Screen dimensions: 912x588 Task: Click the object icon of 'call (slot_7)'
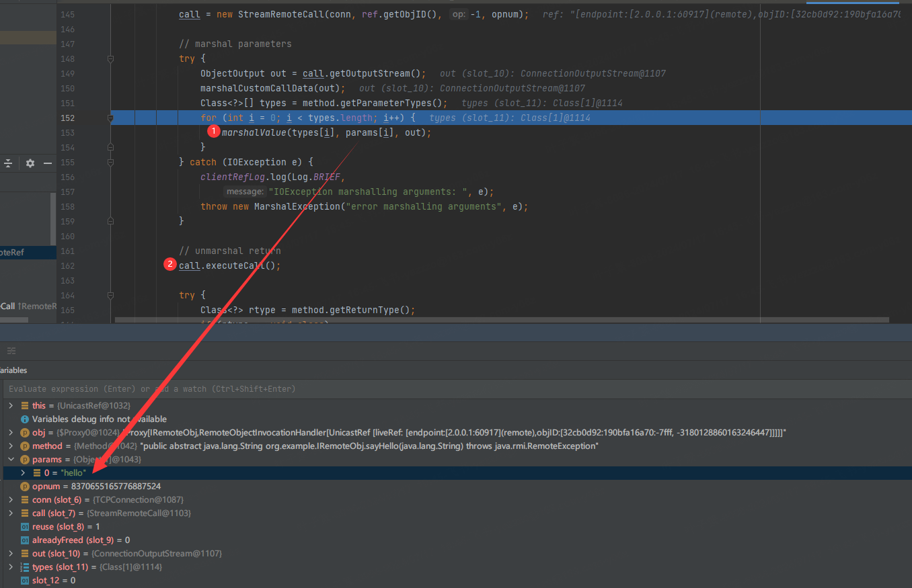(x=25, y=513)
